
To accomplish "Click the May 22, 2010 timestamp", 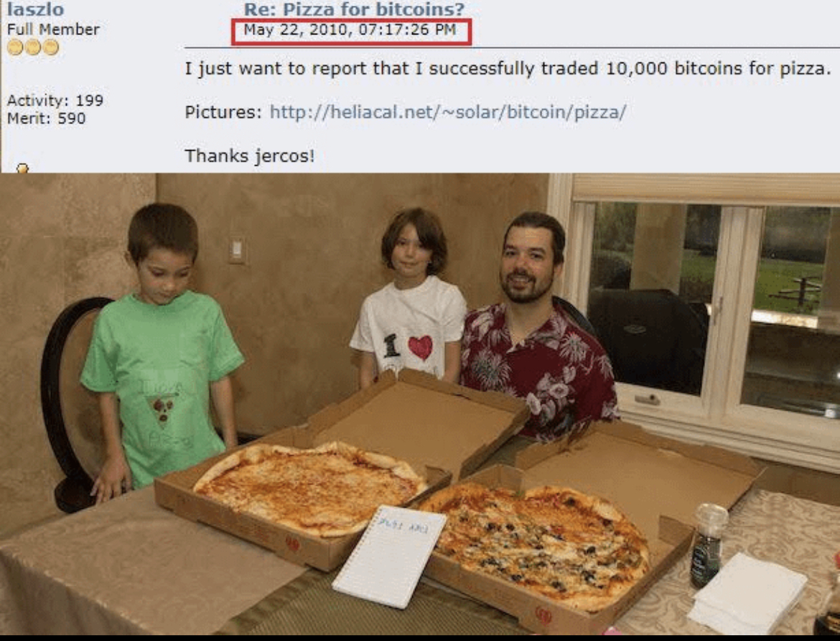I will click(350, 29).
